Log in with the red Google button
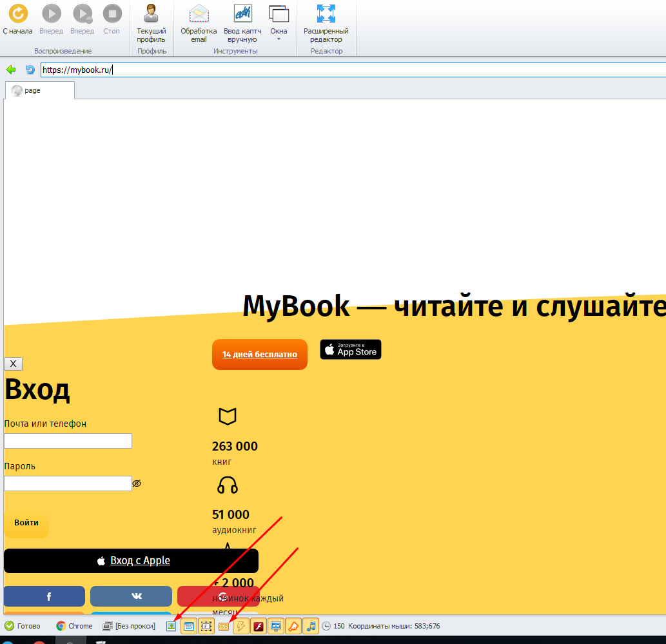Image resolution: width=666 pixels, height=644 pixels. (x=219, y=596)
